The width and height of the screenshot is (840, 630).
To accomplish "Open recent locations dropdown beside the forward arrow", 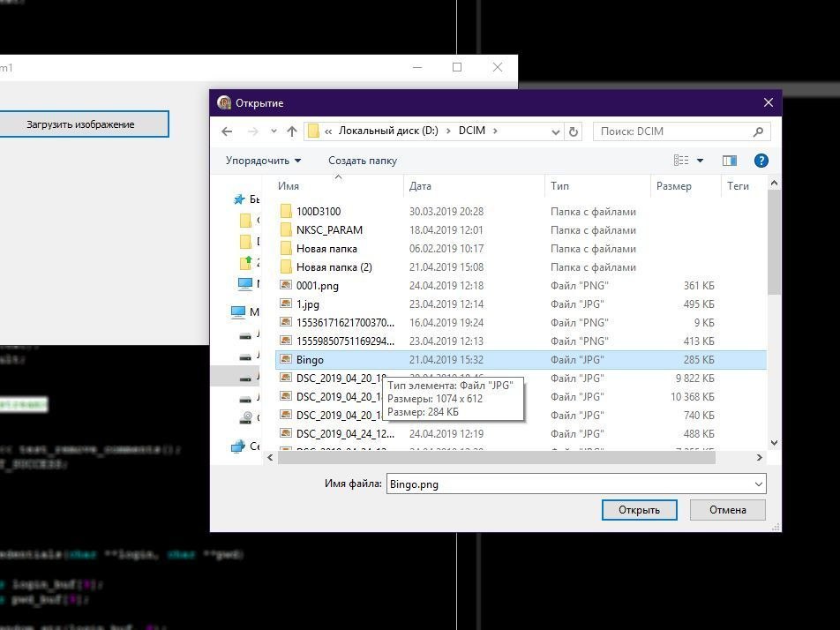I will pos(274,131).
